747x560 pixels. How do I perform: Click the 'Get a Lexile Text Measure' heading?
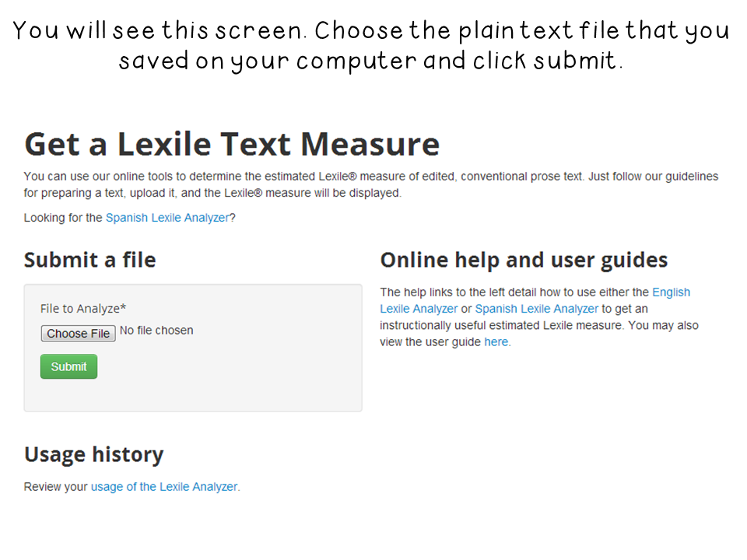tap(232, 145)
